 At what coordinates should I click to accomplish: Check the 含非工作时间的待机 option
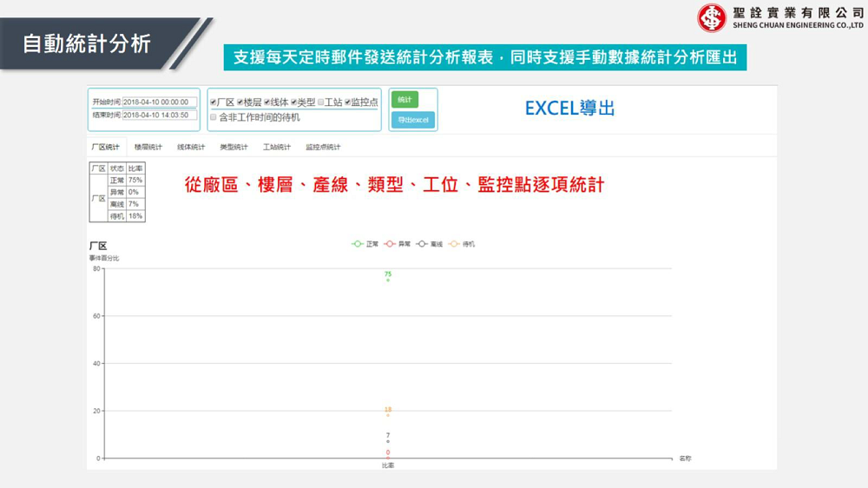pos(214,116)
